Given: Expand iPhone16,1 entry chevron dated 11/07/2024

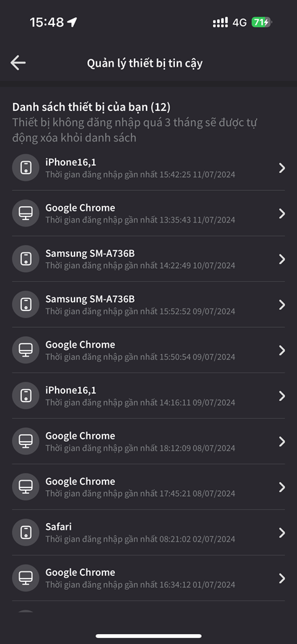Looking at the screenshot, I should point(282,168).
